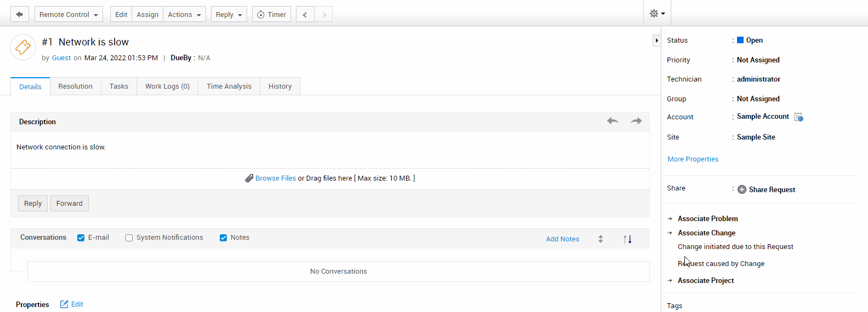Toggle conversation sort order icon
Screen dimensions: 868x312
[x=627, y=239]
